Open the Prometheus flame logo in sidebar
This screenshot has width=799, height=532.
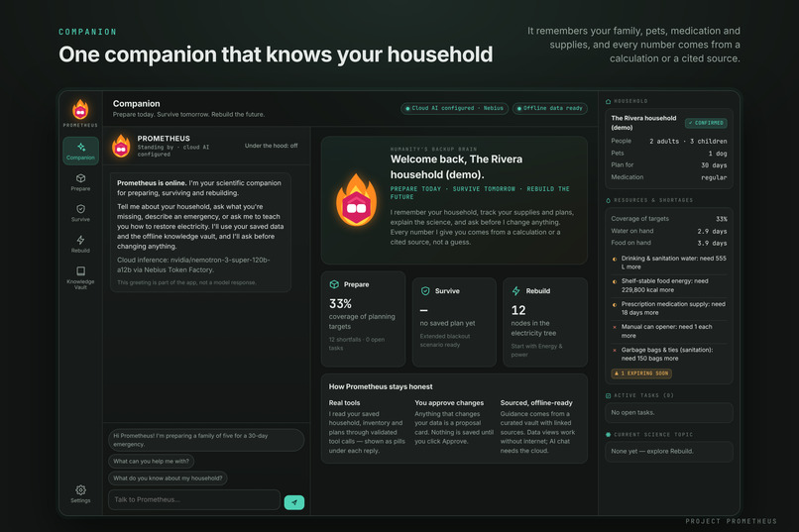click(x=80, y=109)
